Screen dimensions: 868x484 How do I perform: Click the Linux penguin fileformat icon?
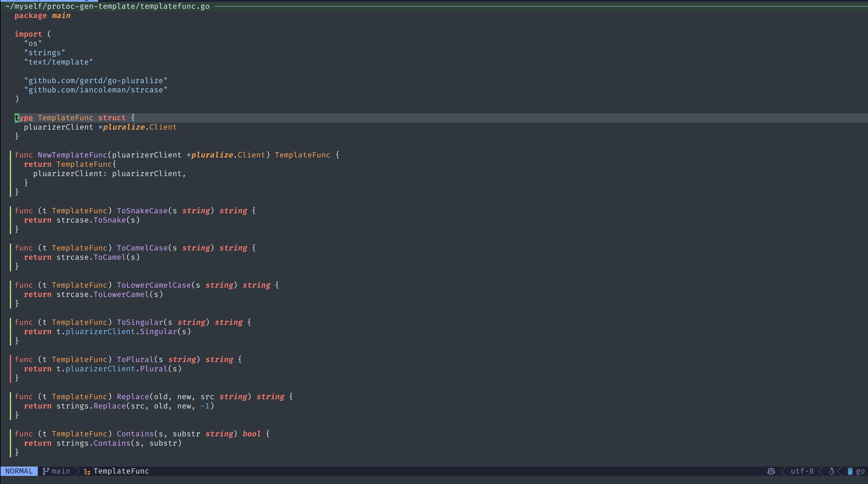(832, 471)
